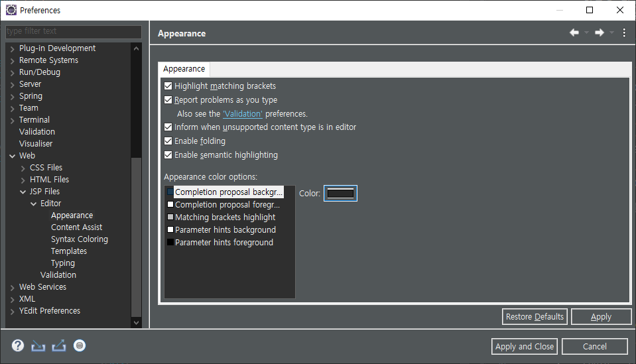Click Apply and Close button
This screenshot has width=636, height=364.
[525, 347]
